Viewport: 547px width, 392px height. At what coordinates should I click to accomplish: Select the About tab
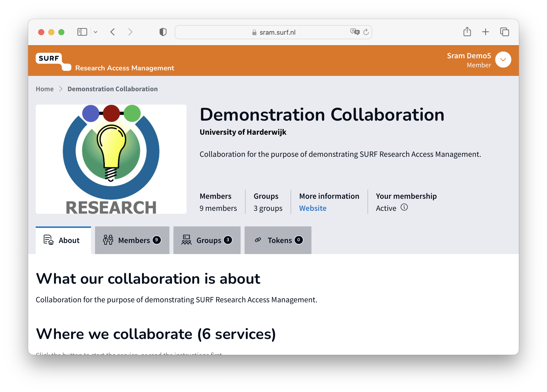63,240
